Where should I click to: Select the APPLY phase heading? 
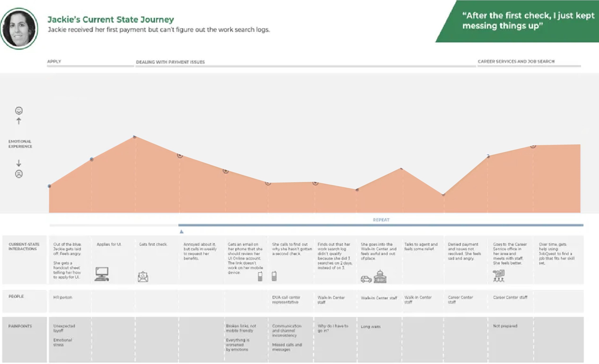click(x=54, y=61)
